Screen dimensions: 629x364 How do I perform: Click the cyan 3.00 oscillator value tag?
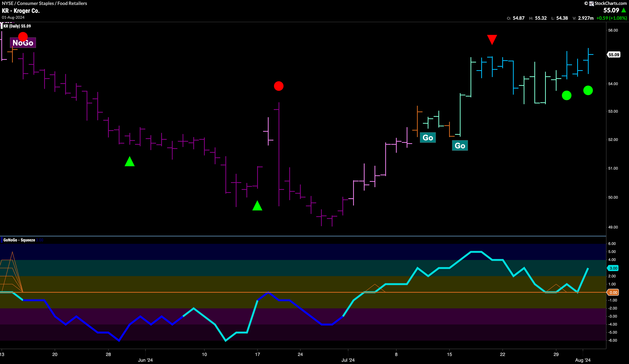[613, 268]
